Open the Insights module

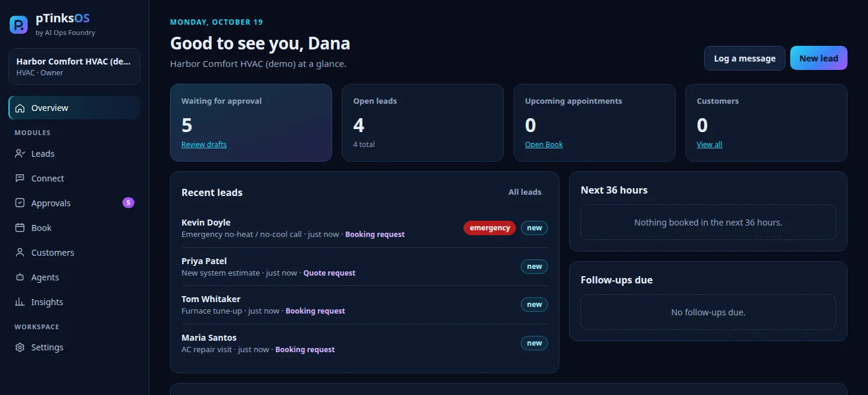(74, 302)
